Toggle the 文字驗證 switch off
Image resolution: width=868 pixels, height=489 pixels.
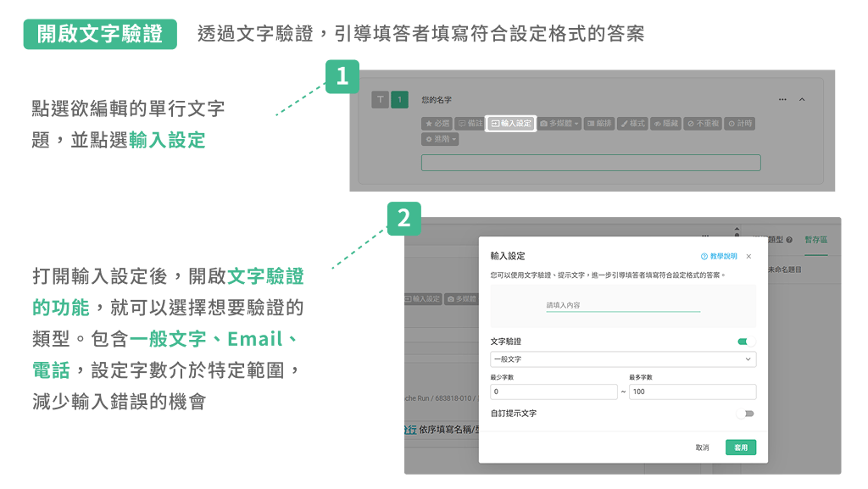coord(746,342)
